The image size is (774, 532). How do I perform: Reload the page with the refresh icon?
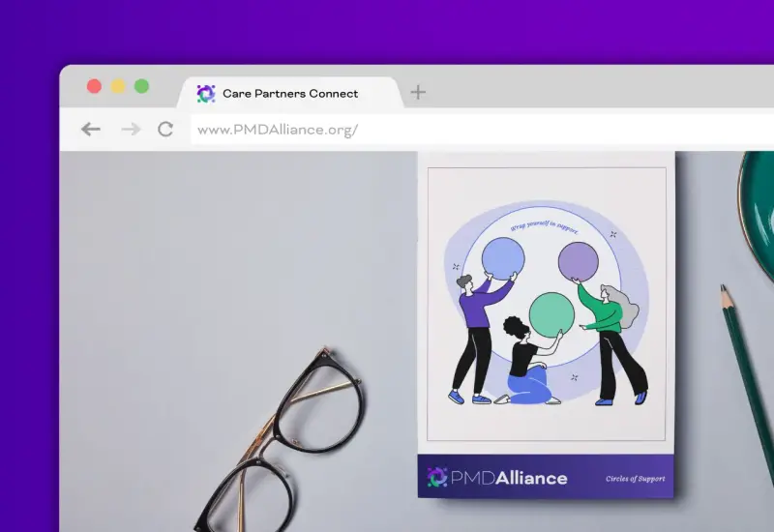[165, 130]
